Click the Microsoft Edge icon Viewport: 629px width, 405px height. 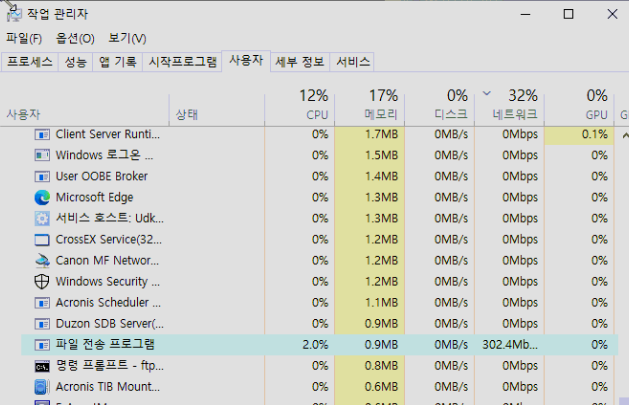tap(42, 197)
